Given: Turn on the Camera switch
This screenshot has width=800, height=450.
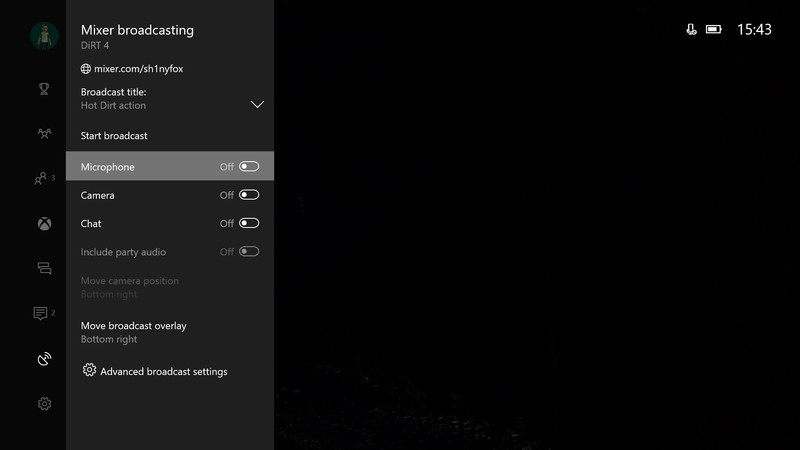Looking at the screenshot, I should (x=249, y=195).
